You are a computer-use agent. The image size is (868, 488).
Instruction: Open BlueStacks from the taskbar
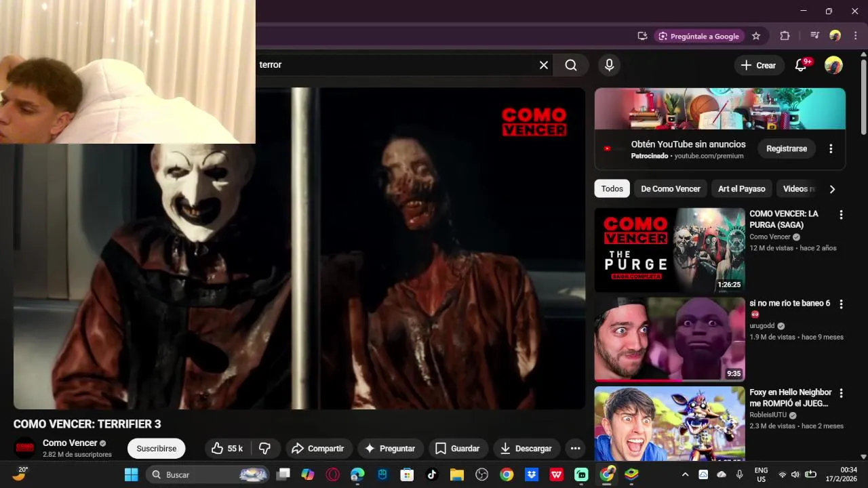point(631,474)
